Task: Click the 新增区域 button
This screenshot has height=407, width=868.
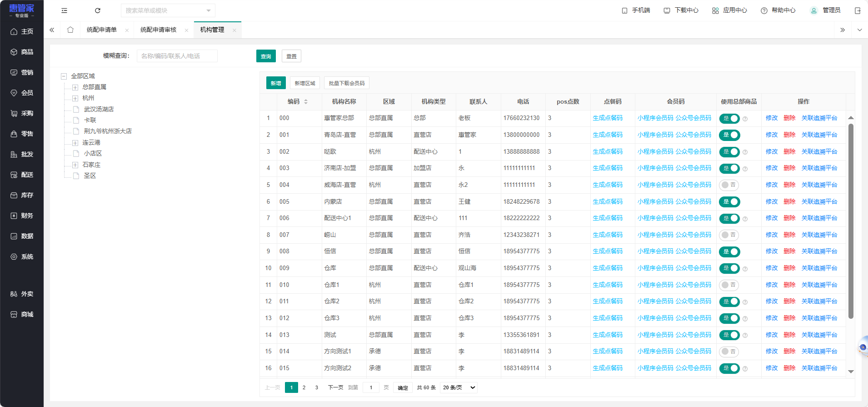Action: [304, 83]
